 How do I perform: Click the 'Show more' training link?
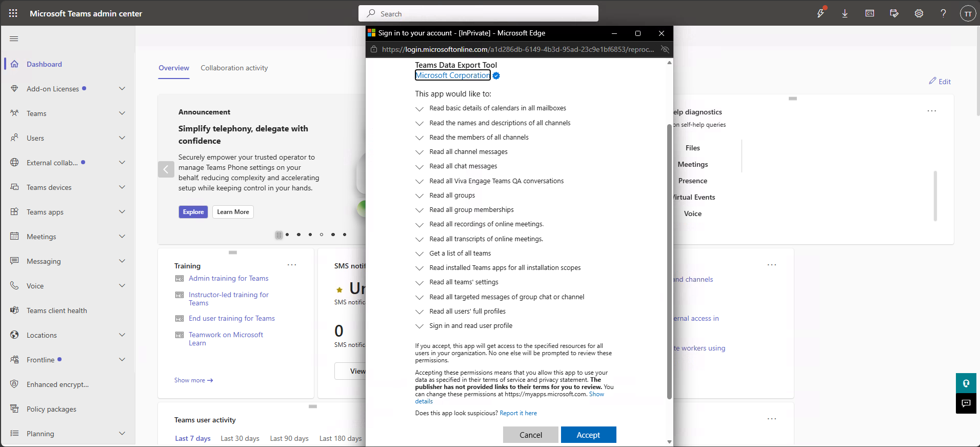pyautogui.click(x=194, y=380)
